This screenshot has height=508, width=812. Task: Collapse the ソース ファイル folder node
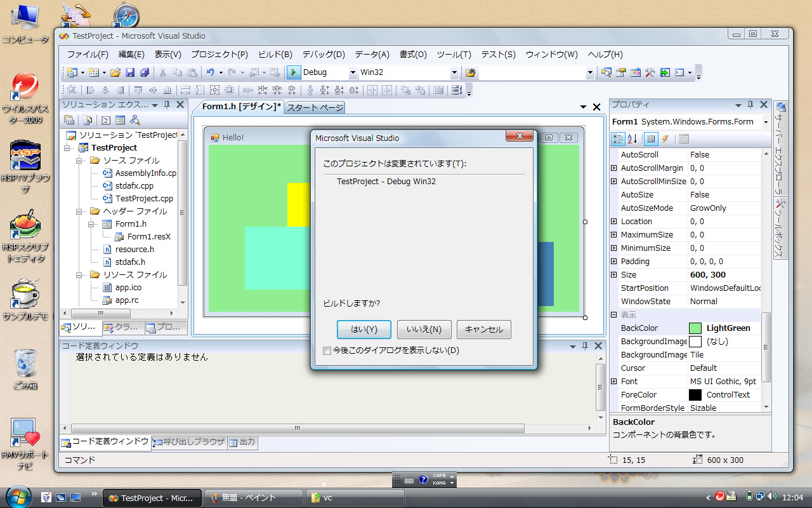[x=80, y=161]
